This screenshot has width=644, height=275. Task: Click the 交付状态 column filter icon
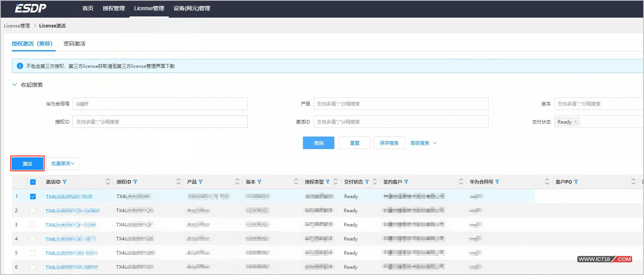[367, 182]
